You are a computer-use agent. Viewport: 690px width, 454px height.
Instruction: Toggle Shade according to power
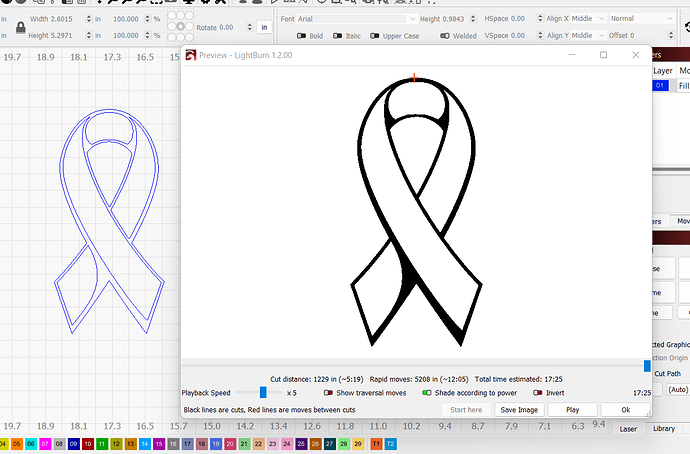click(x=426, y=393)
